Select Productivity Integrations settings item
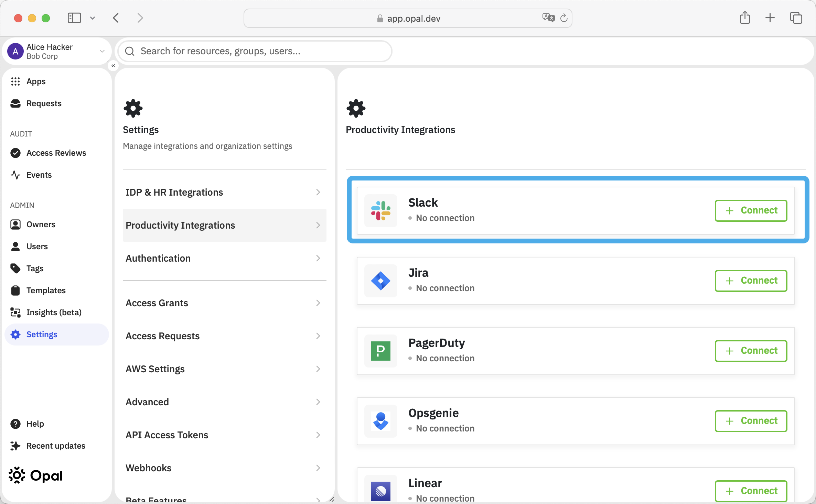 coord(224,225)
